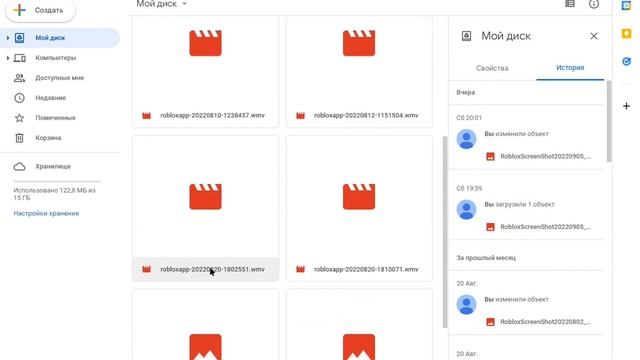Click the cloud icon for Хранилище

pos(19,167)
